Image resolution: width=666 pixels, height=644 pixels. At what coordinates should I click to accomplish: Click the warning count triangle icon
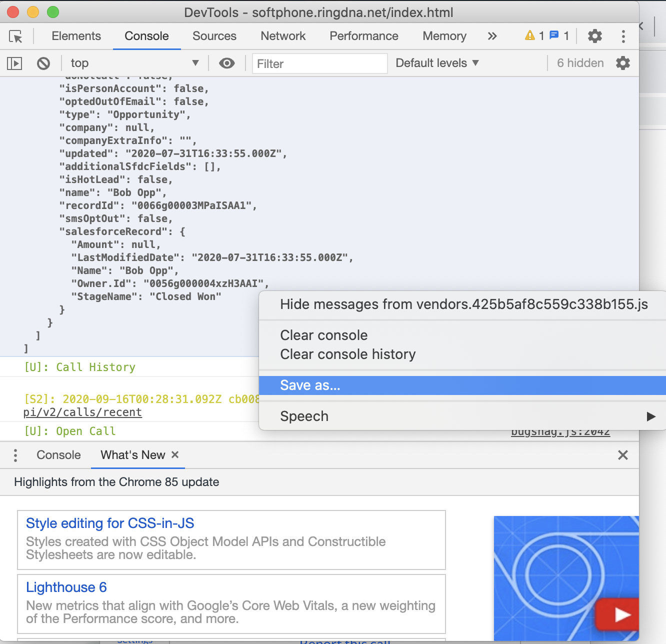[x=529, y=35]
